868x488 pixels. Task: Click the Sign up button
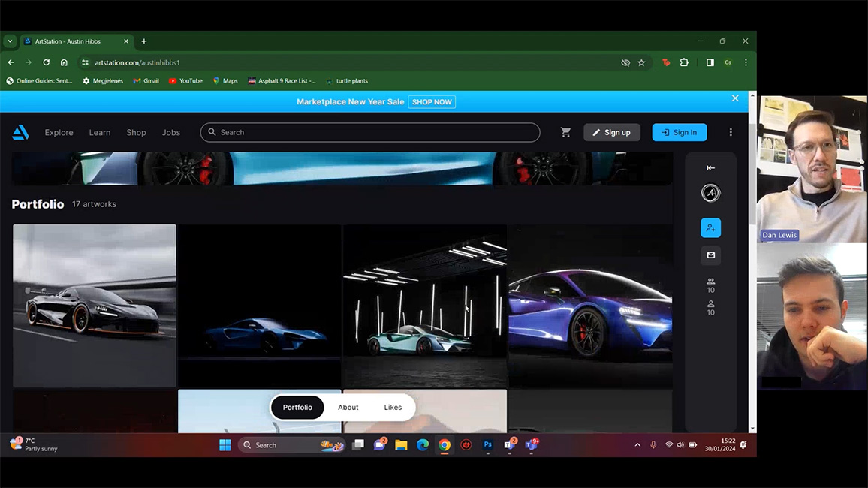pyautogui.click(x=611, y=132)
